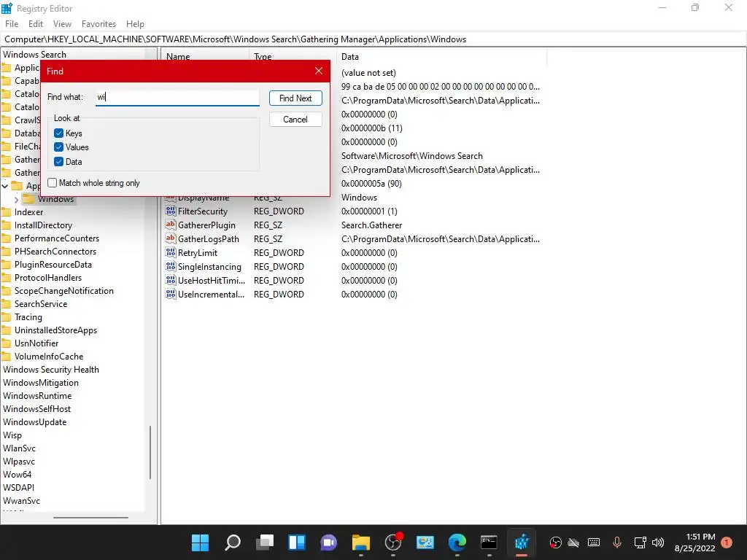
Task: Click the 0x0000005a (90) data value
Action: tap(371, 183)
